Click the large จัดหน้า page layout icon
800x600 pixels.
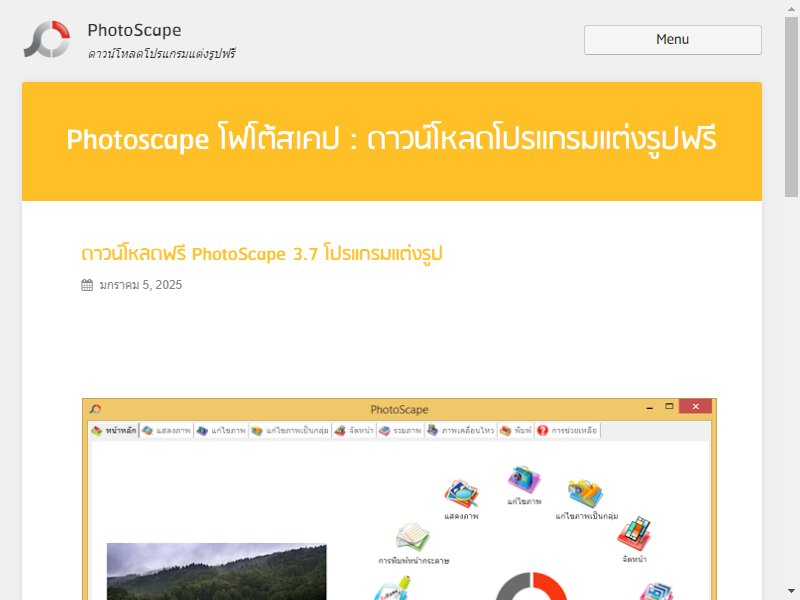click(634, 534)
